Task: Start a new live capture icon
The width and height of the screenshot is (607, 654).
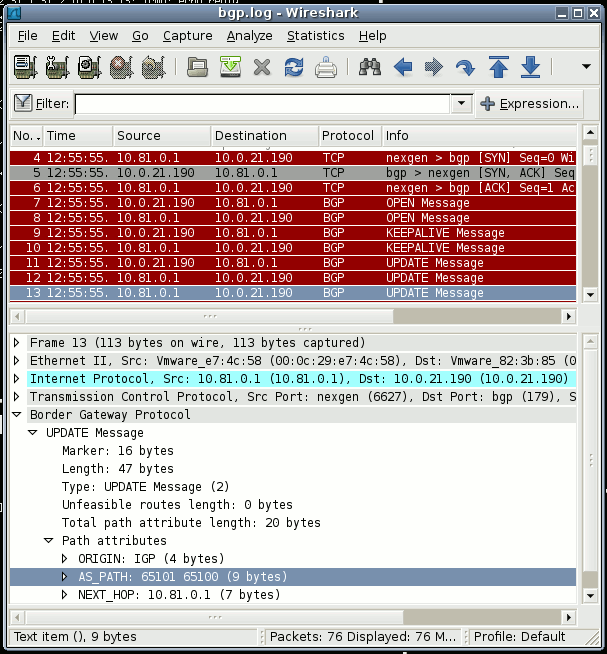Action: point(89,67)
